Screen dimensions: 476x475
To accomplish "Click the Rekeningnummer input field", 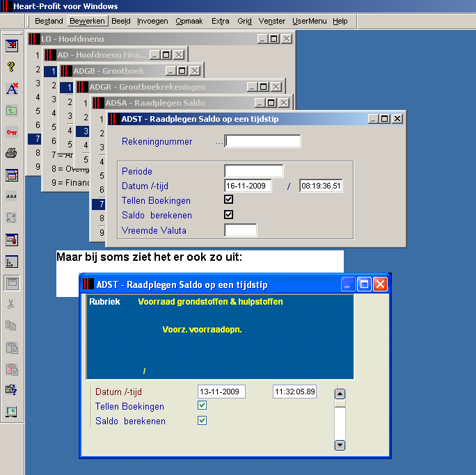I will (262, 141).
